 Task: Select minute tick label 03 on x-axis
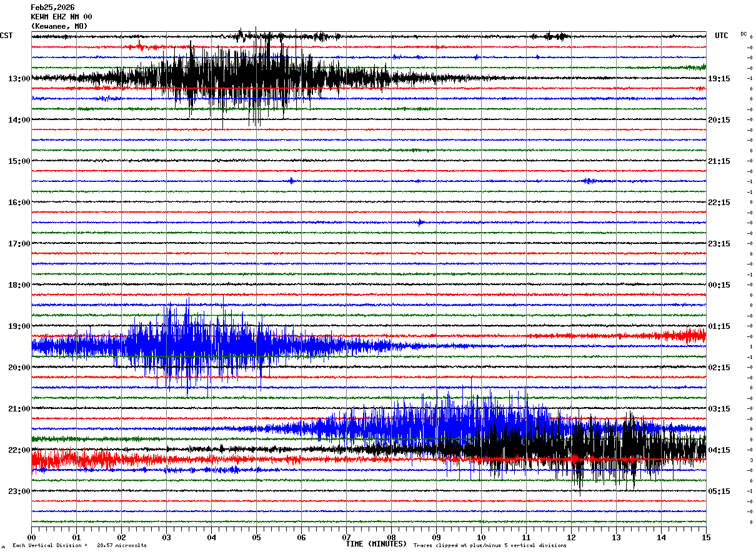[166, 537]
